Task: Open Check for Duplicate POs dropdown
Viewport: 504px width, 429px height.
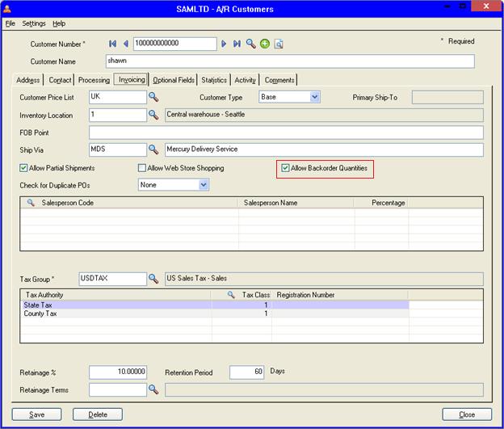Action: 204,185
